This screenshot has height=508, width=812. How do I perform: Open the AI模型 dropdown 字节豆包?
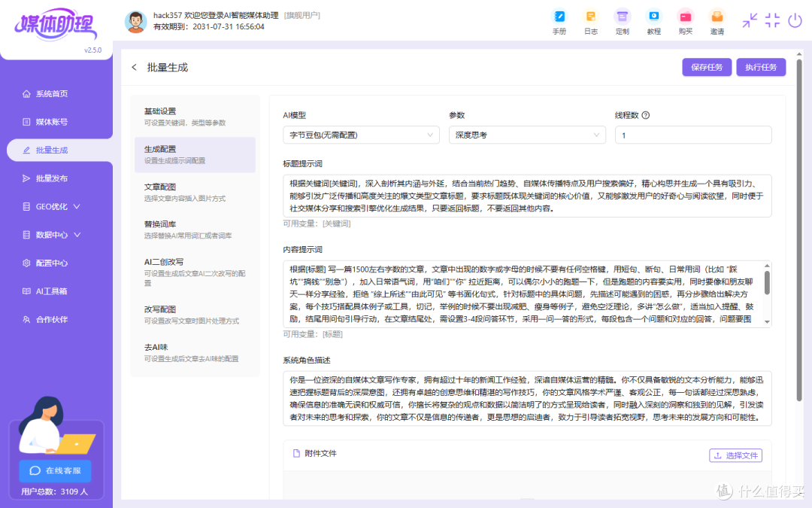[x=361, y=135]
